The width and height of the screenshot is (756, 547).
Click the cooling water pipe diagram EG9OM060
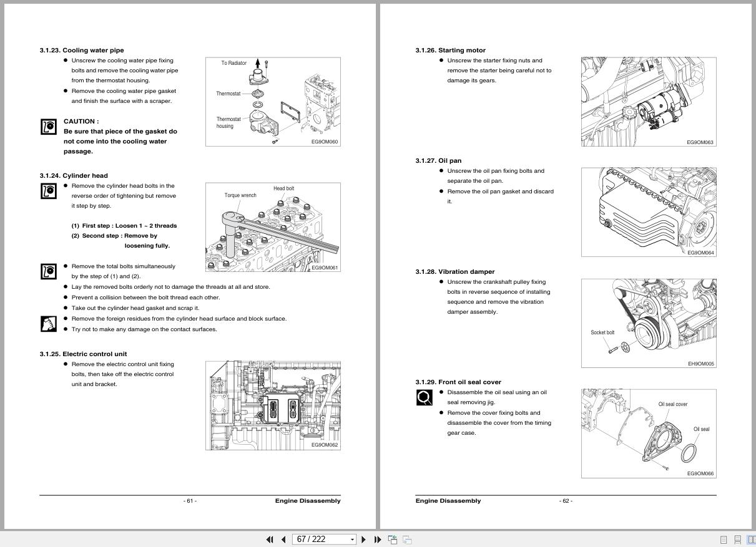[x=273, y=102]
